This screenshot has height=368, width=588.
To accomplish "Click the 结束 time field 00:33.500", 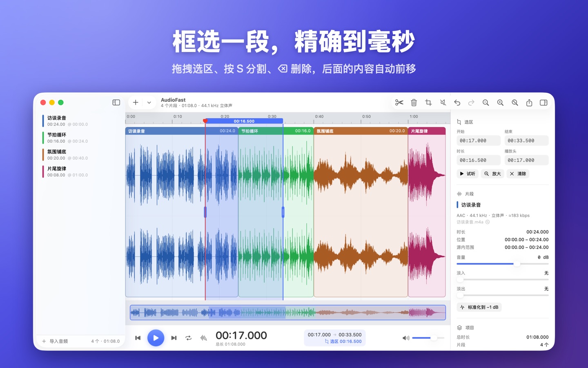I will point(526,140).
